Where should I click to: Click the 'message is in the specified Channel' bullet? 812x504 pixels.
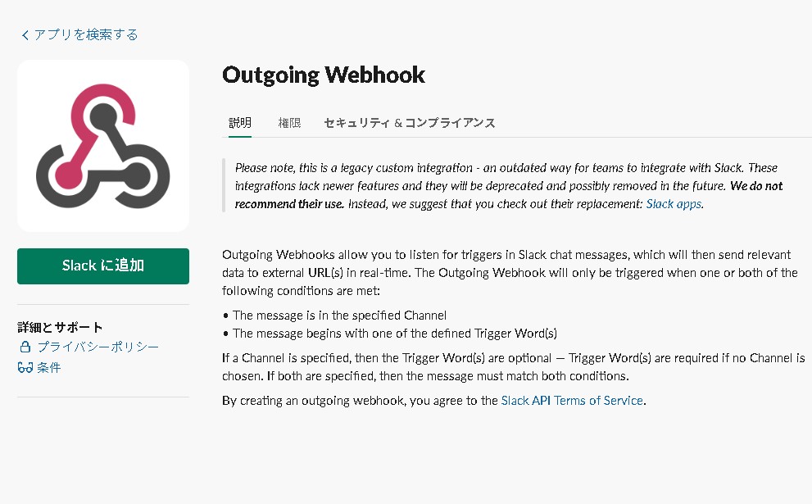(339, 316)
